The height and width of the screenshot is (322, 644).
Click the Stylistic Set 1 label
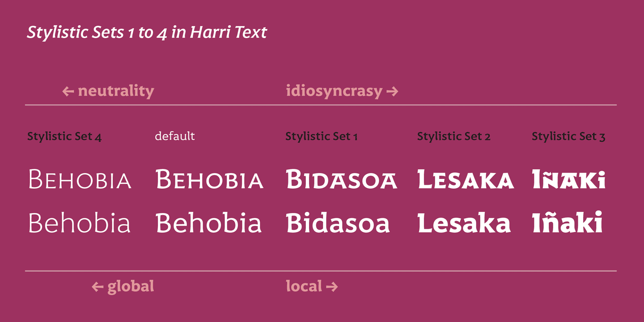tap(322, 136)
